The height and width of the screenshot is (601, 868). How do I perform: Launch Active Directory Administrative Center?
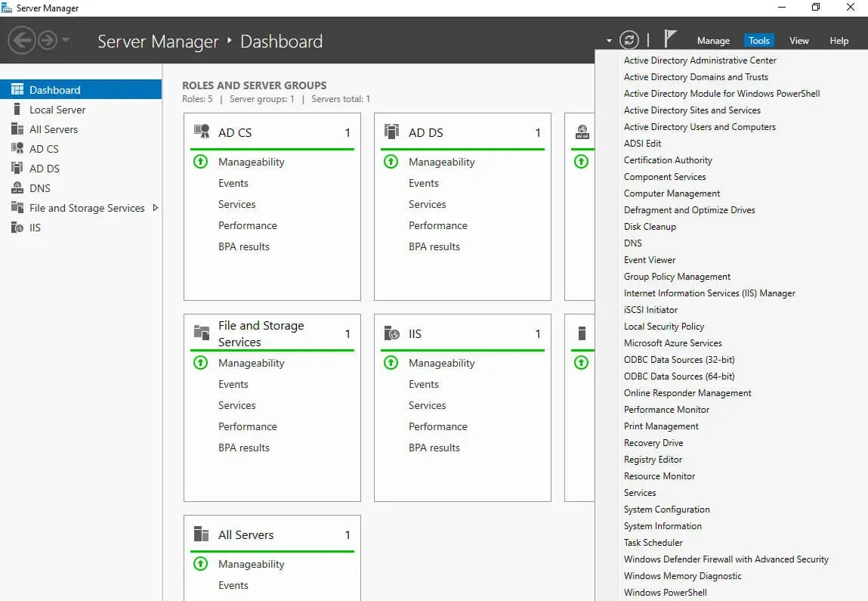click(700, 60)
